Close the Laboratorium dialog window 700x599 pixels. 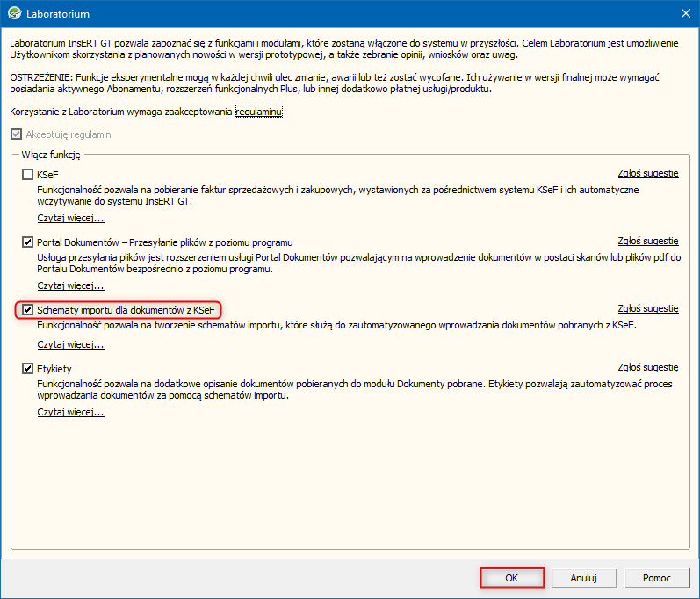(x=686, y=13)
